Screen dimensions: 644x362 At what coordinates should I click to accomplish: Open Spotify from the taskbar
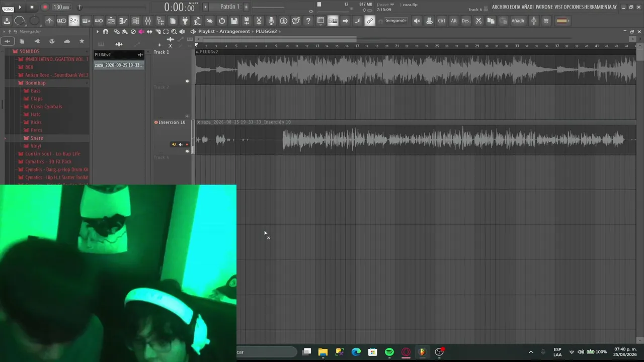pos(389,352)
